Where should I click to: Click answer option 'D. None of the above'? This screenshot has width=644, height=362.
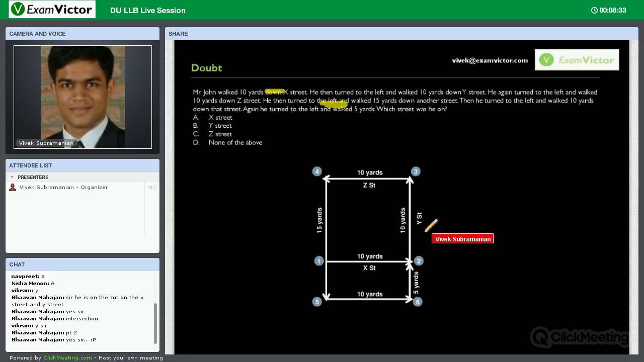click(227, 142)
